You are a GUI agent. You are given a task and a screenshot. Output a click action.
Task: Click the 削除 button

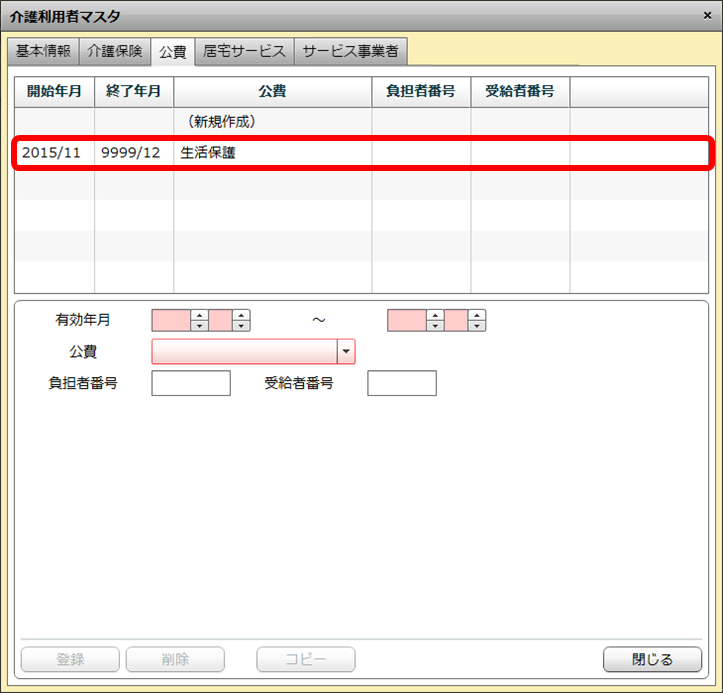175,659
